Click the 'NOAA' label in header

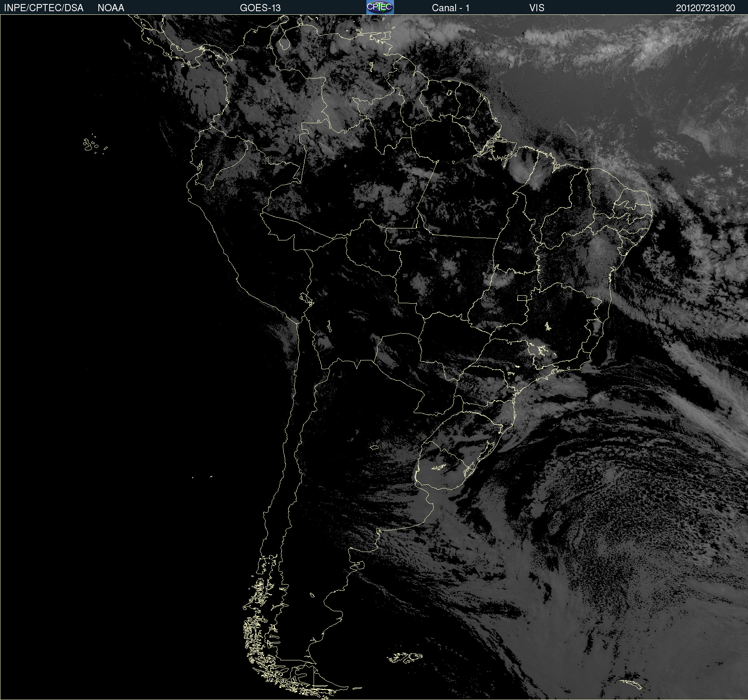pos(111,8)
